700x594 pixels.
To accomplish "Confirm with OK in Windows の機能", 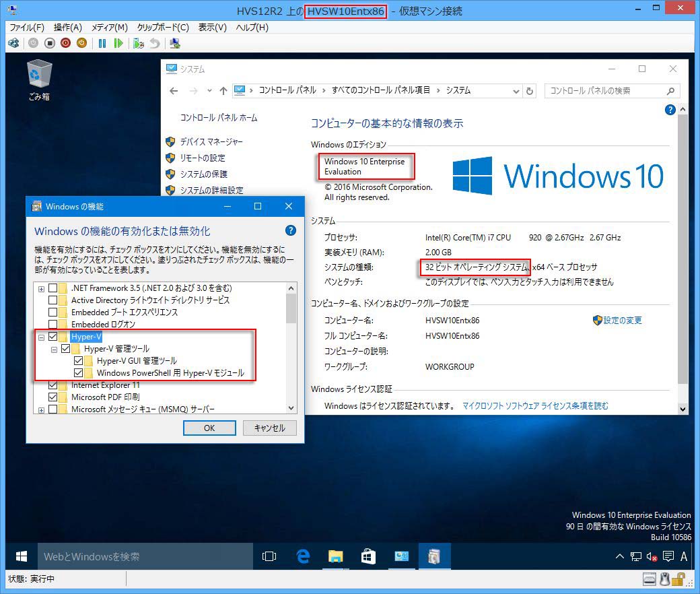I will click(209, 428).
